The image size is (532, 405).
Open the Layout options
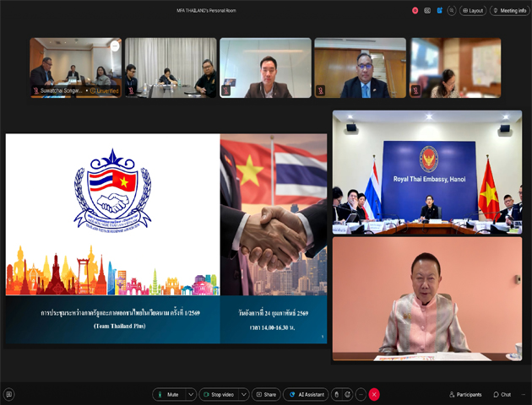point(472,10)
